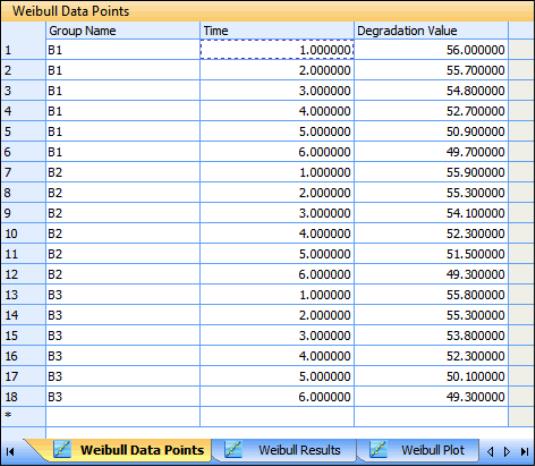Click Time cell in row 4
This screenshot has width=535, height=466.
tap(277, 111)
